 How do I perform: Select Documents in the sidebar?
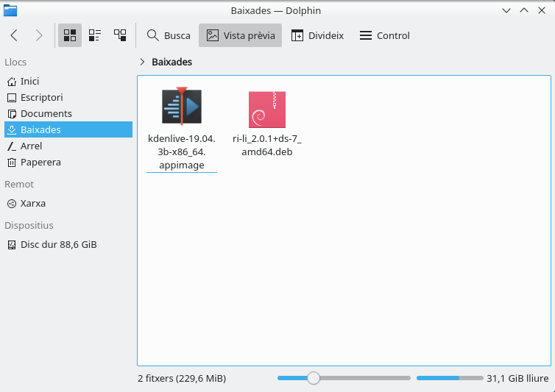click(x=46, y=114)
